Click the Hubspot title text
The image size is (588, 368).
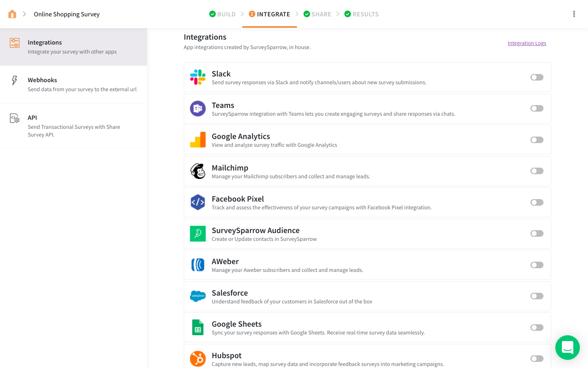click(x=227, y=355)
